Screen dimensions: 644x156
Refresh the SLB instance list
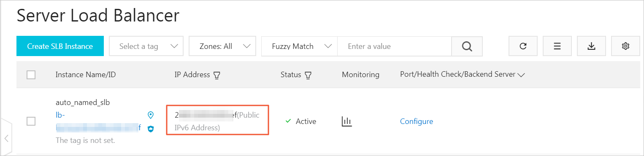pos(523,46)
